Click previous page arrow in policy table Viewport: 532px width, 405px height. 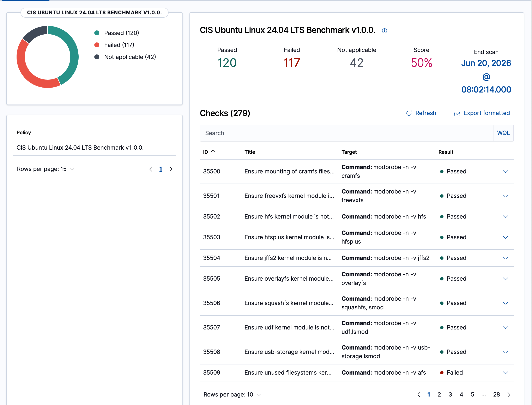coord(151,169)
